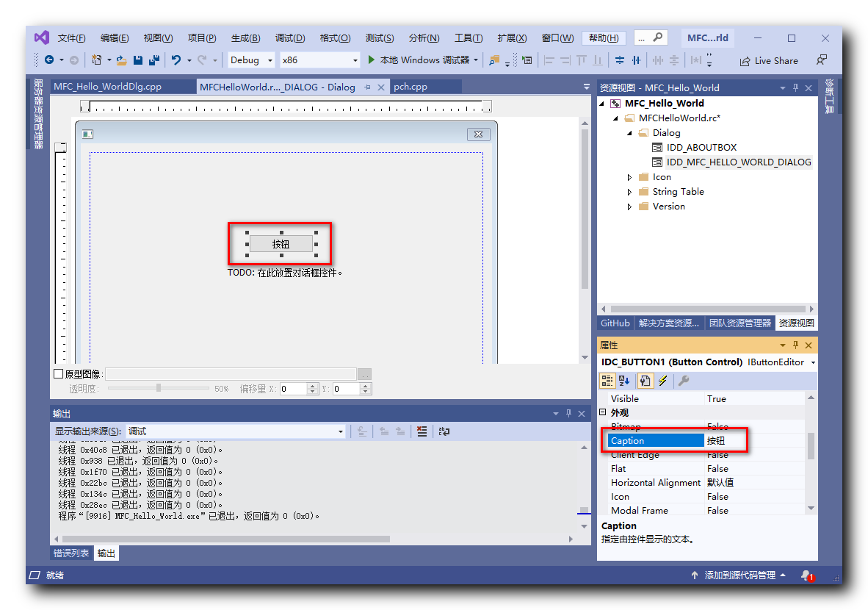Image resolution: width=868 pixels, height=610 pixels.
Task: Expand the String Table folder node
Action: [x=629, y=192]
